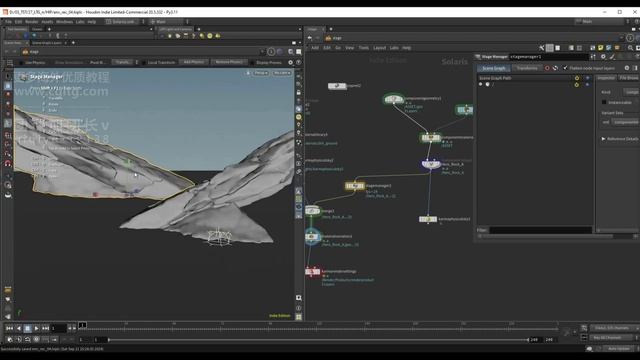Open the Kind dropdown in Inspector
640x360 pixels.
point(631,92)
